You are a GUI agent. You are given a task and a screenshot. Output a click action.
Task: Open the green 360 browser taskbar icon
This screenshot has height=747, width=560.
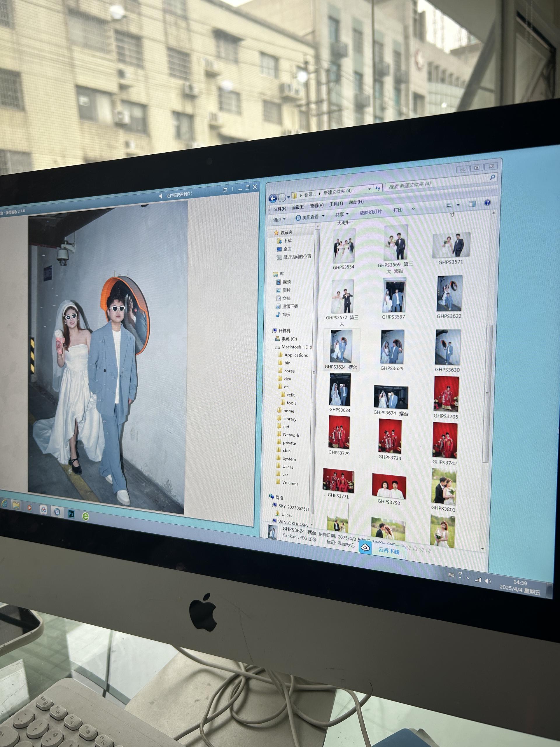(86, 516)
